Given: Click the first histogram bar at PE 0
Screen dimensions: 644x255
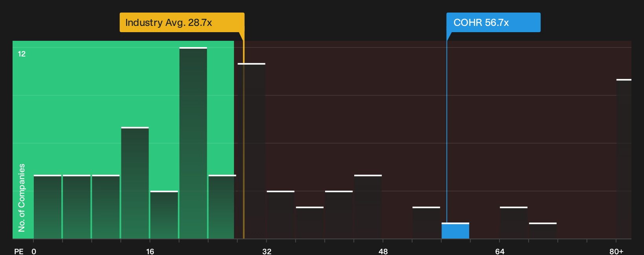Looking at the screenshot, I should [48, 207].
